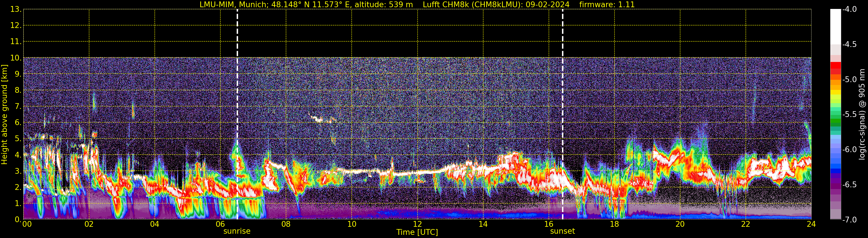Click the 'Height above ground [km]' axis label
The width and height of the screenshot is (868, 238).
pos(4,115)
